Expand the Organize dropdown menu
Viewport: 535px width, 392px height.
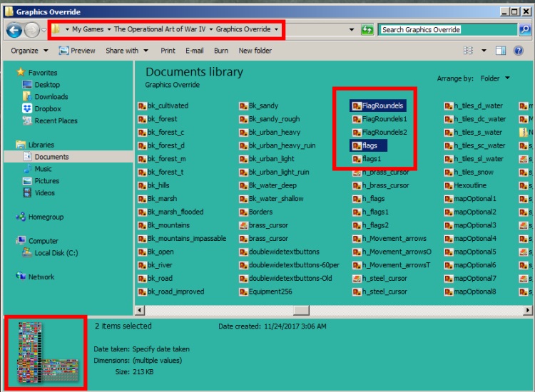tap(29, 51)
